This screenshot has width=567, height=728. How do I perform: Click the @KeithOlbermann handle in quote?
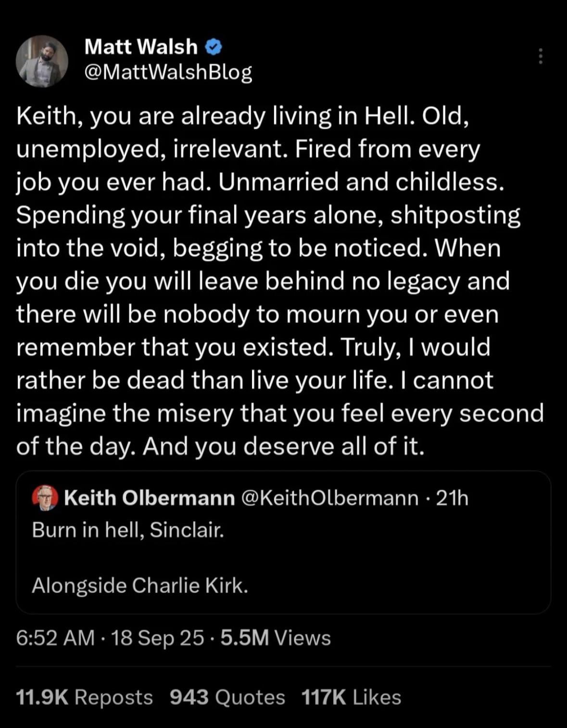click(x=329, y=498)
